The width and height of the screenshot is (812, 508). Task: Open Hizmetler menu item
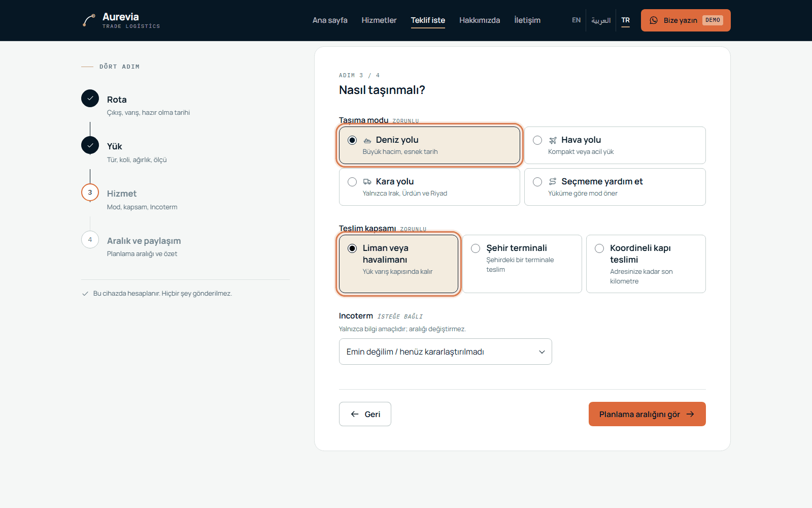[x=379, y=20]
